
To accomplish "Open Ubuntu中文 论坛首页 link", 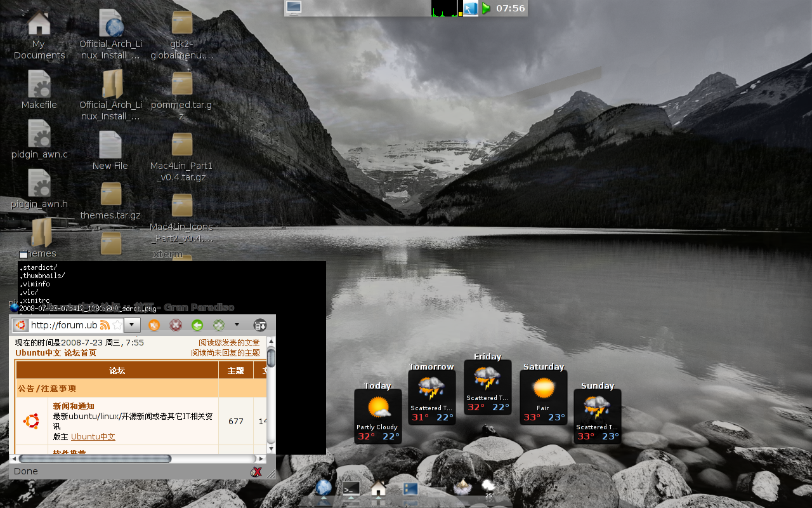I will click(56, 353).
